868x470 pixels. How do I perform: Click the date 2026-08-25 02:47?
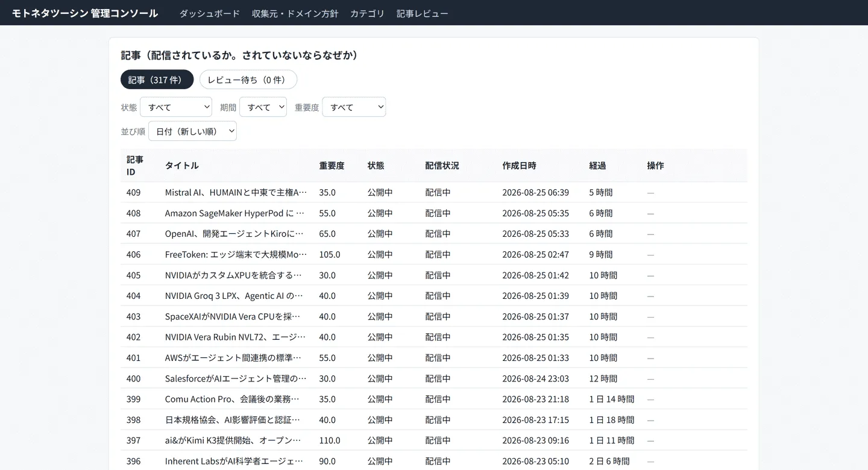(x=535, y=255)
